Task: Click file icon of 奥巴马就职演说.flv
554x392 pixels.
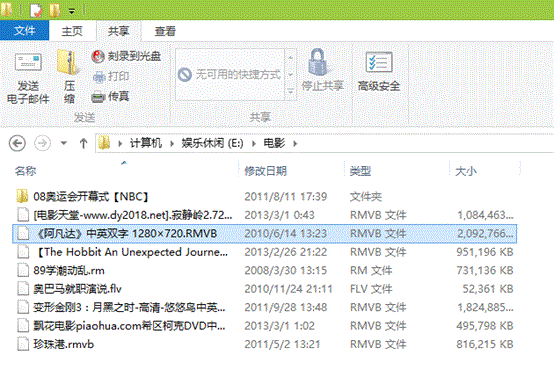Action: (23, 289)
